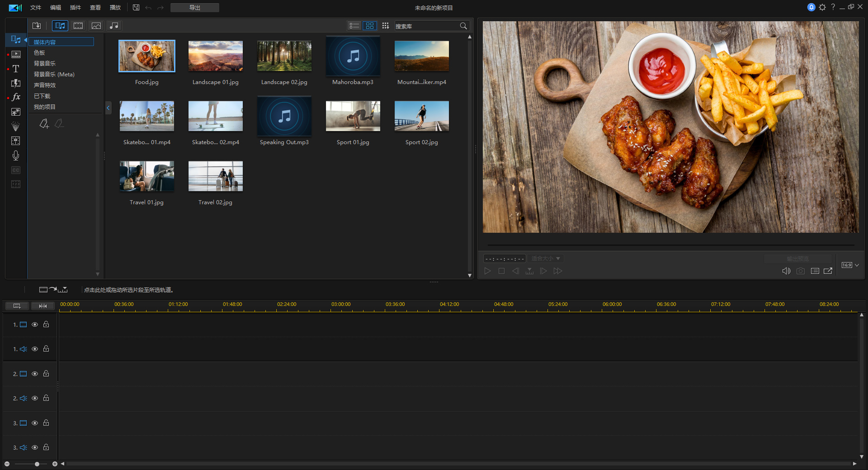Select the Landscape 02.jpg thumbnail
Screen dimensions: 868x470
tap(284, 56)
